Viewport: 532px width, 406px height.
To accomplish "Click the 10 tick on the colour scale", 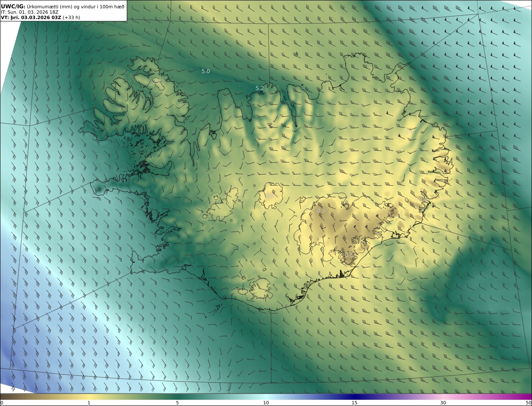I will [x=266, y=403].
